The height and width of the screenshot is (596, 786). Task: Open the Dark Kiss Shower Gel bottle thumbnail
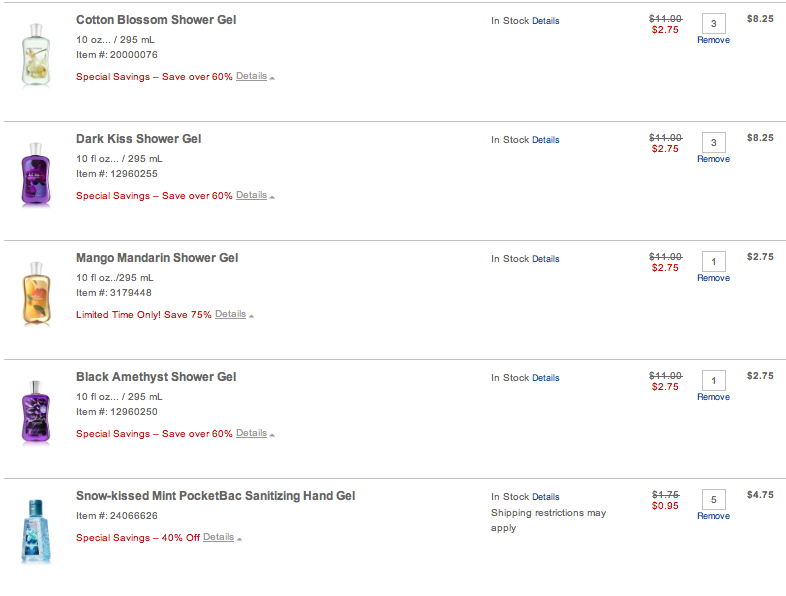pos(36,174)
